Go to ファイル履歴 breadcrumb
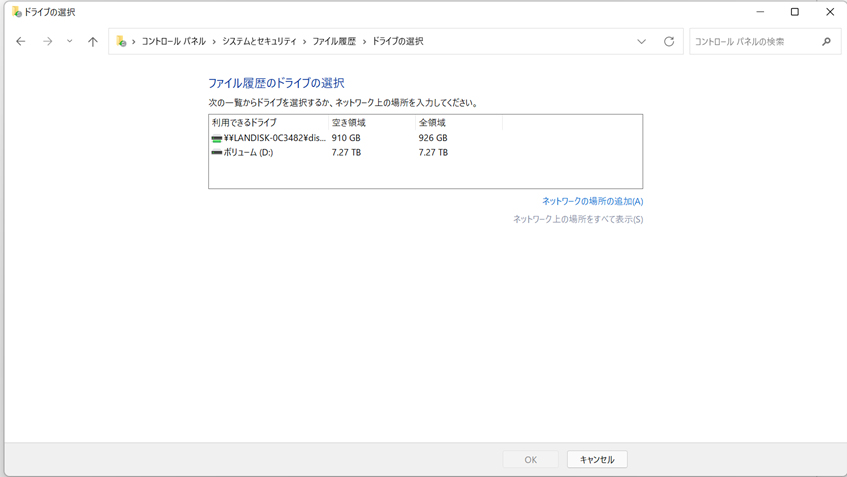This screenshot has height=477, width=847. pyautogui.click(x=334, y=42)
